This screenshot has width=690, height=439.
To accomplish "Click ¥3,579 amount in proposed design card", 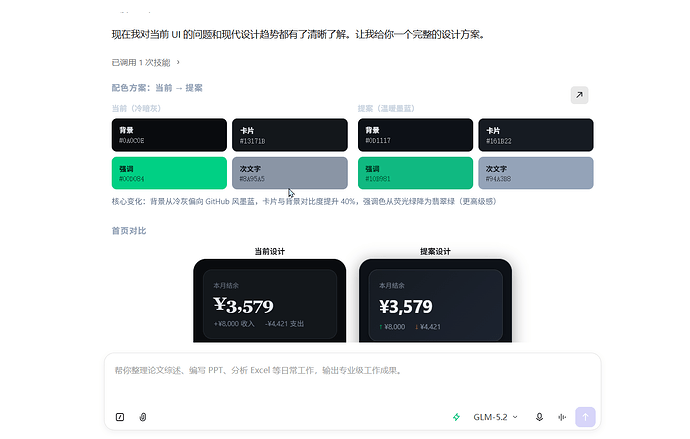I will [x=406, y=307].
